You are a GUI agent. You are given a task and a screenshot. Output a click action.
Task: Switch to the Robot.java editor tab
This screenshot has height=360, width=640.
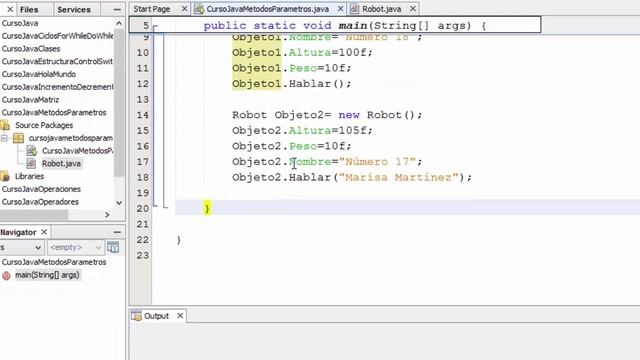[382, 9]
